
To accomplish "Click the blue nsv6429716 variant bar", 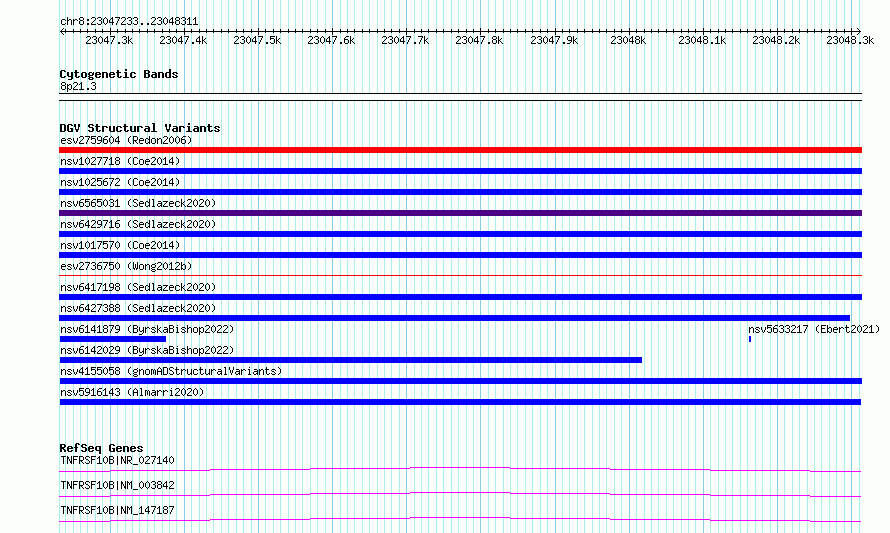I will pos(460,234).
